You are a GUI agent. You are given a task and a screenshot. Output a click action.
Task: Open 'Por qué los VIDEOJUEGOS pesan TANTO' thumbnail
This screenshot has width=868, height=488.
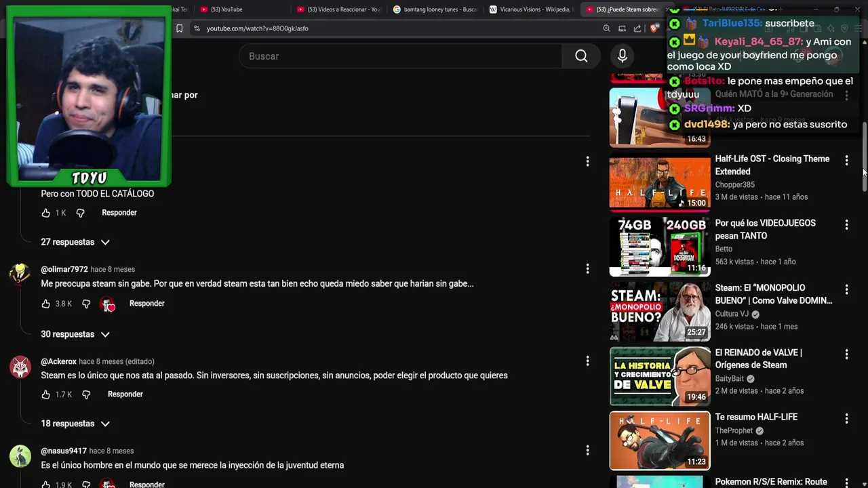[660, 247]
